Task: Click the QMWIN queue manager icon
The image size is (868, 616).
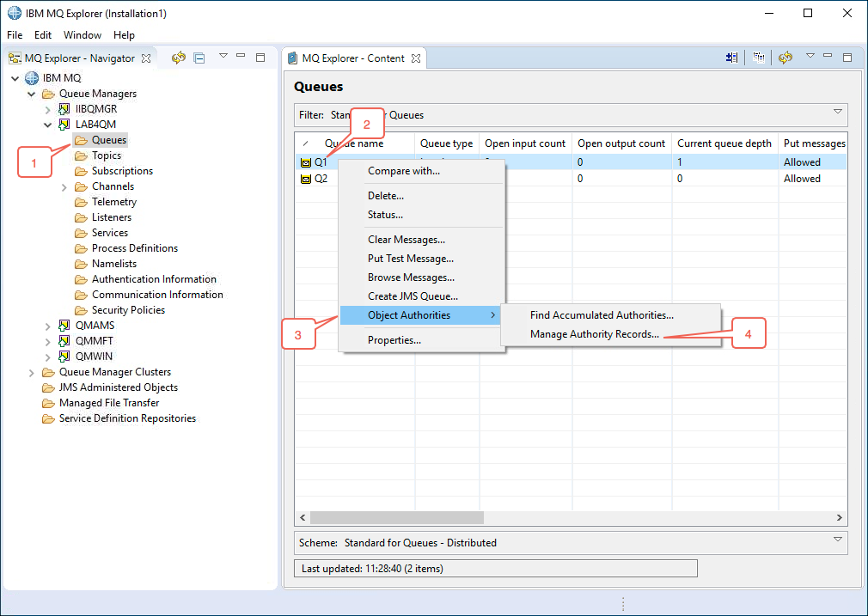Action: [64, 357]
